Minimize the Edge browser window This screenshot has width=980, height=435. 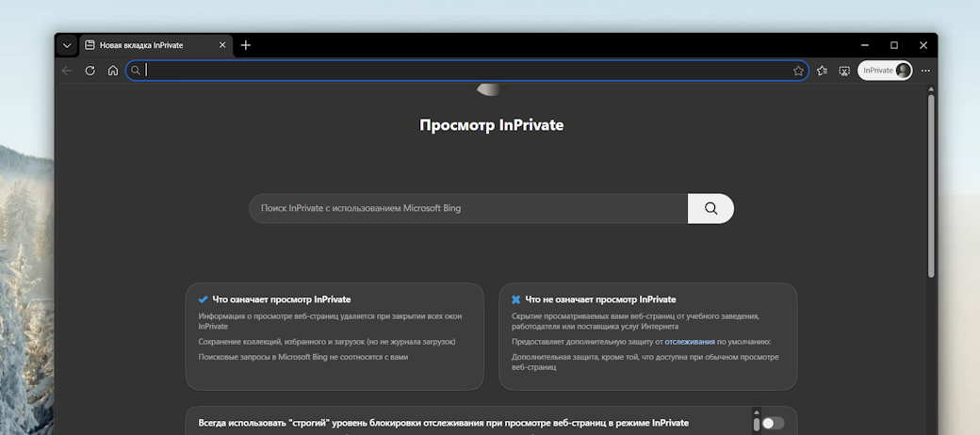point(864,45)
